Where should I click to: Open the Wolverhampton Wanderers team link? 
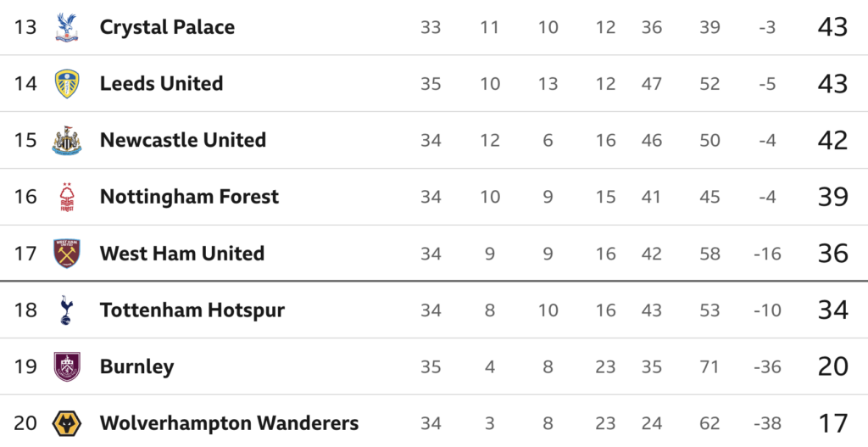click(229, 424)
